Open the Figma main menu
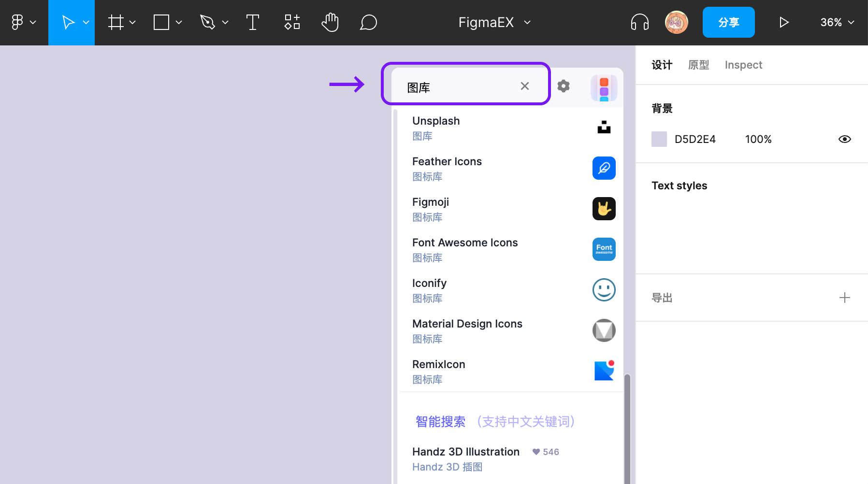This screenshot has height=484, width=868. click(x=17, y=22)
